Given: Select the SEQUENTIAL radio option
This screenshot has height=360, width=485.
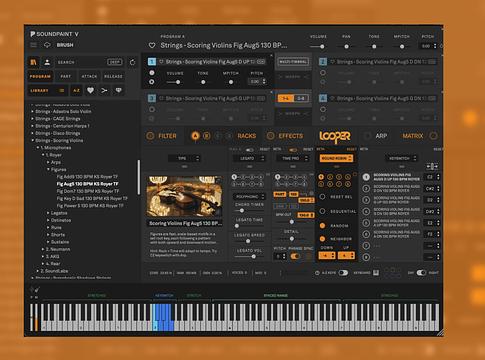Looking at the screenshot, I should pyautogui.click(x=322, y=211).
